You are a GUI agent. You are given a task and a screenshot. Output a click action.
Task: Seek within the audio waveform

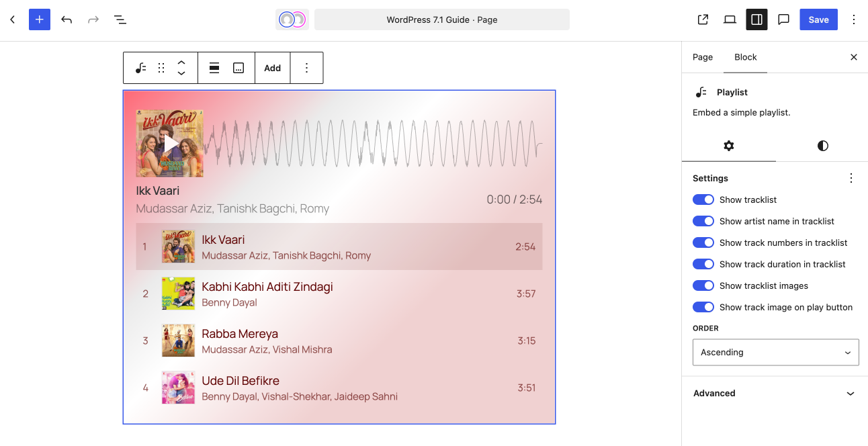374,144
